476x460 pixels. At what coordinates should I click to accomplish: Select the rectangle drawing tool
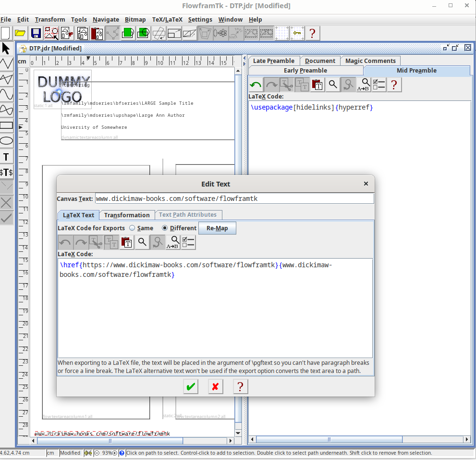pyautogui.click(x=6, y=125)
